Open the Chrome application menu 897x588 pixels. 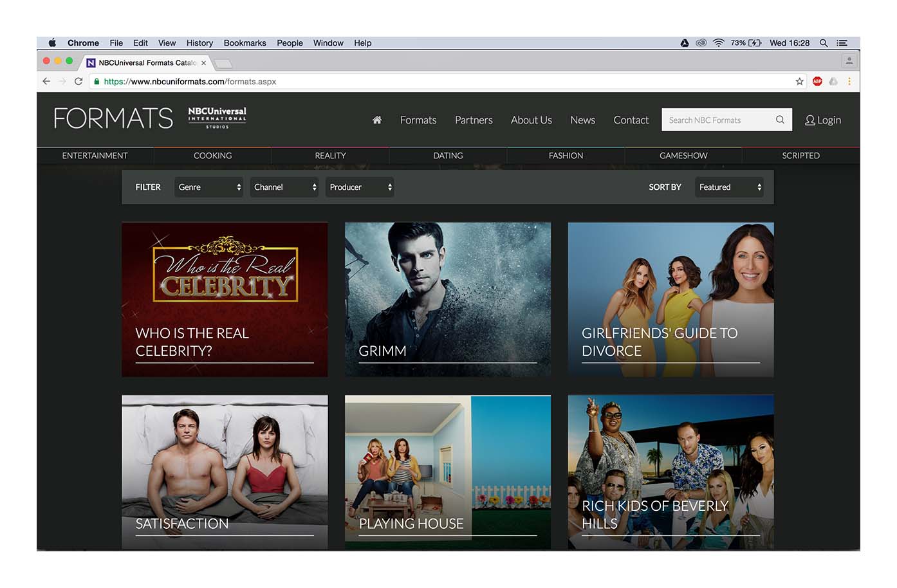(83, 43)
